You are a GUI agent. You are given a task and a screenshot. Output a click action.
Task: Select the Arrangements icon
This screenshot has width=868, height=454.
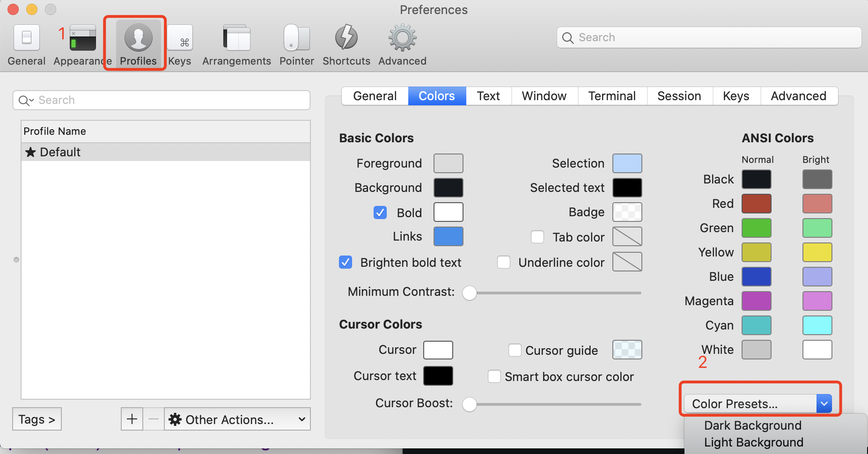(x=236, y=44)
